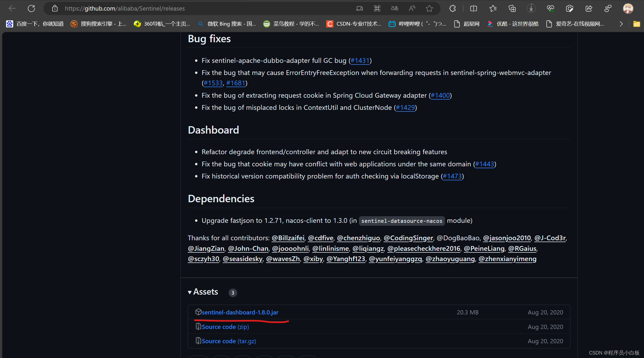Visit @John-Chan contributor profile
The image size is (644, 358).
point(248,249)
